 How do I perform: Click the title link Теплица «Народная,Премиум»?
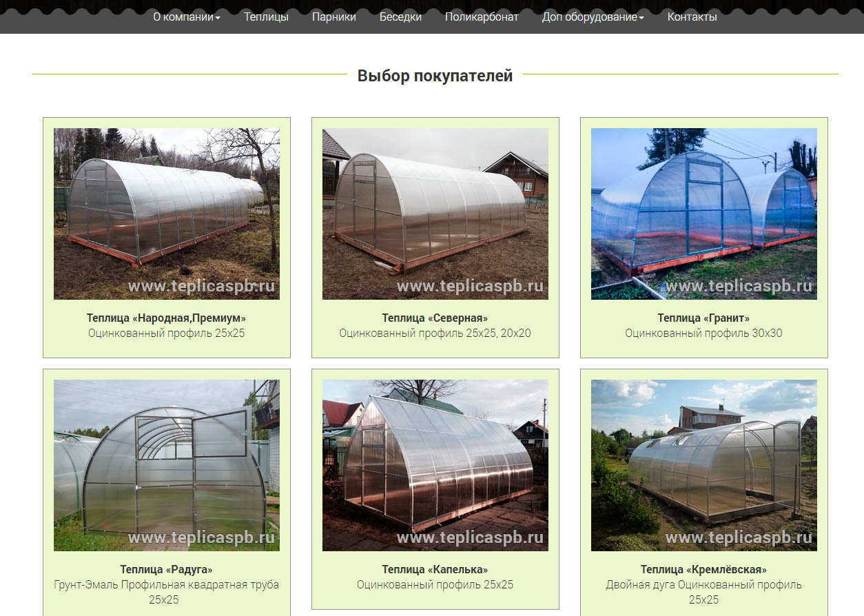click(x=167, y=318)
